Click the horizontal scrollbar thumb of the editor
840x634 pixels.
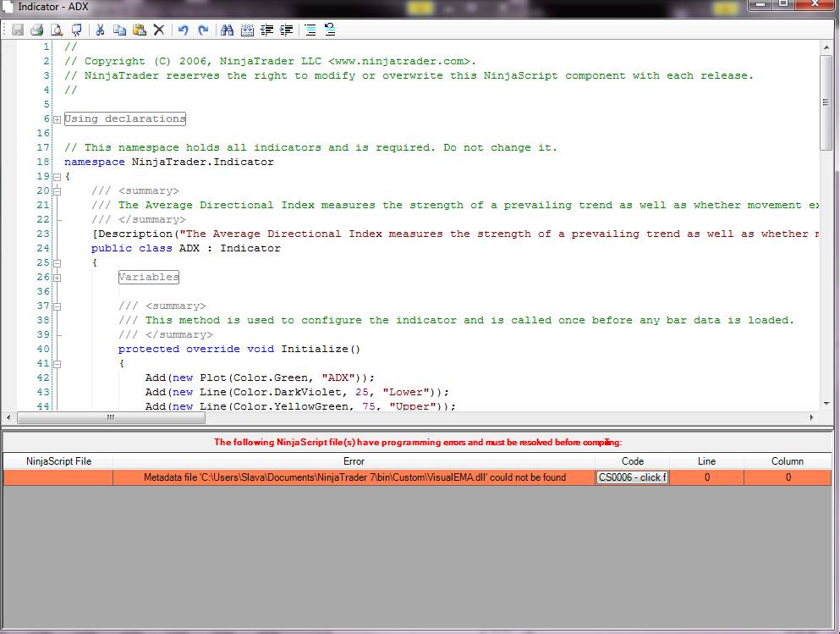[x=111, y=417]
